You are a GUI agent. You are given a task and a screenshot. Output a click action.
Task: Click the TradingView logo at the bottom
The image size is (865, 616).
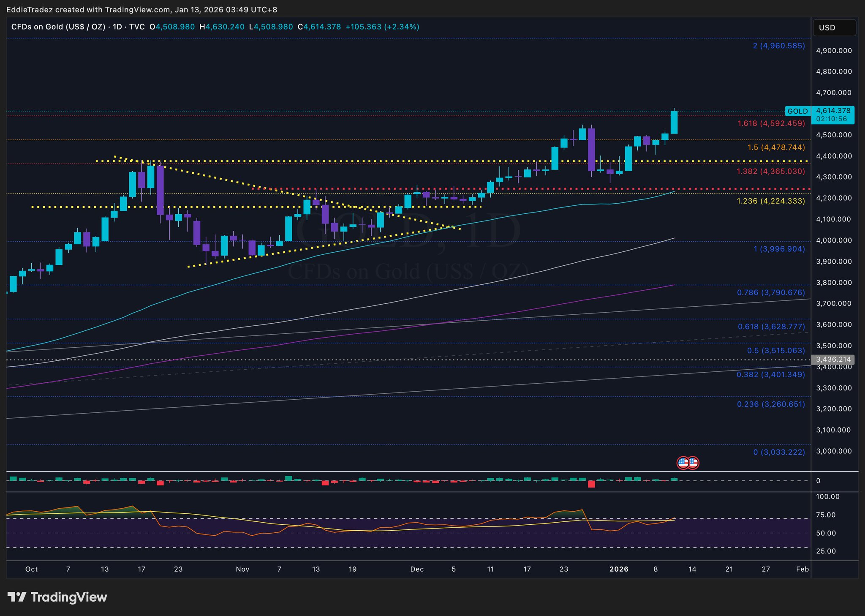pyautogui.click(x=57, y=597)
